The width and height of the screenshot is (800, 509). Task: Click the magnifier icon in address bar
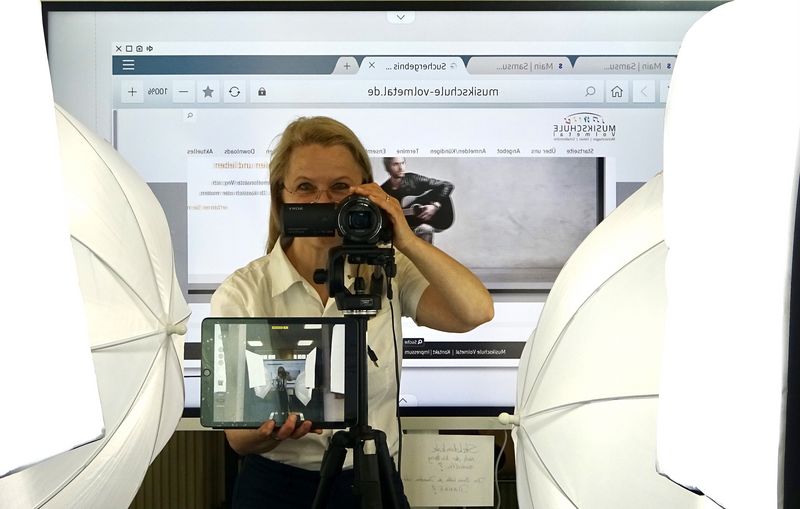point(590,92)
